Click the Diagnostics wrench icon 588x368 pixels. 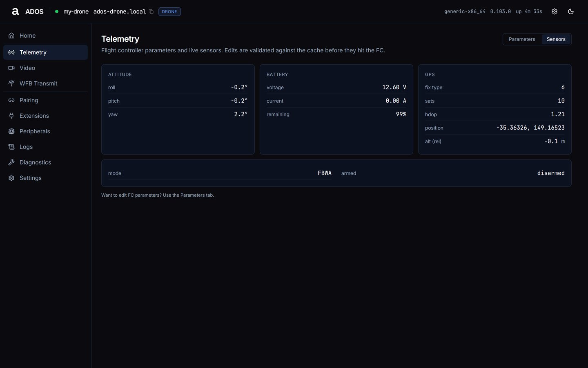tap(11, 162)
